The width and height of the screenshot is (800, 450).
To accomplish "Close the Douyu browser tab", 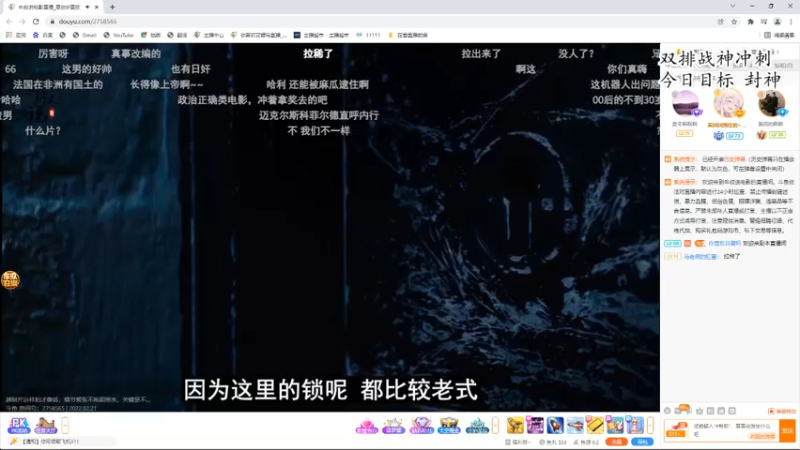I will point(96,7).
